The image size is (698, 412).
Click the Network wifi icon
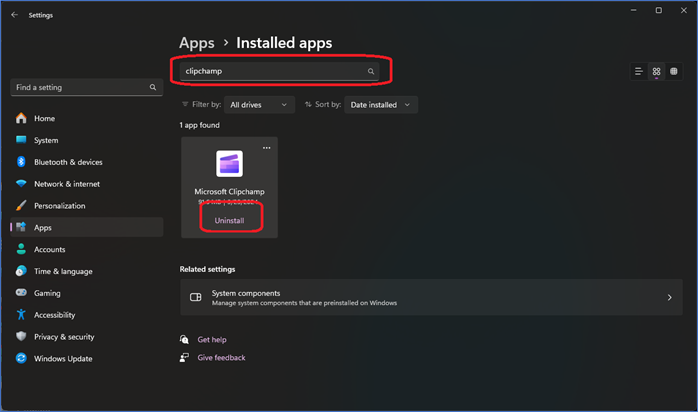click(x=21, y=183)
